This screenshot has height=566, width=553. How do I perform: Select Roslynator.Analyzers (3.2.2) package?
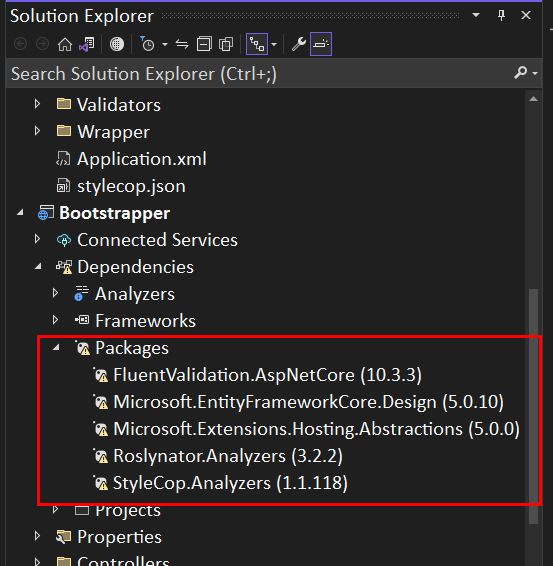pos(228,456)
